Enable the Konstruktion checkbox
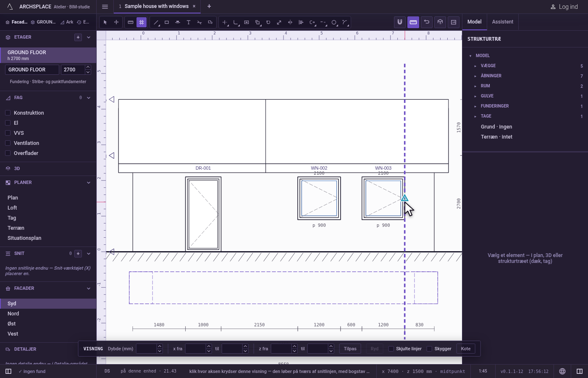The height and width of the screenshot is (378, 588). (x=8, y=113)
